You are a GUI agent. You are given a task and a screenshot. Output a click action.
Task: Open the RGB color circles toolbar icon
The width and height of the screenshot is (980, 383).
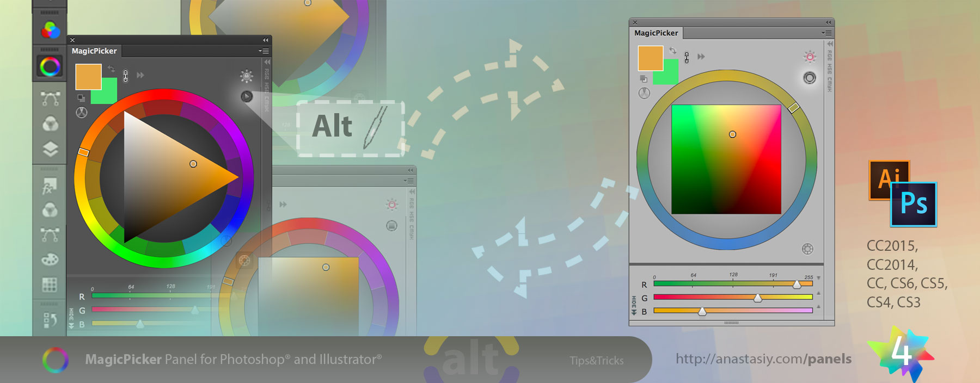(50, 29)
